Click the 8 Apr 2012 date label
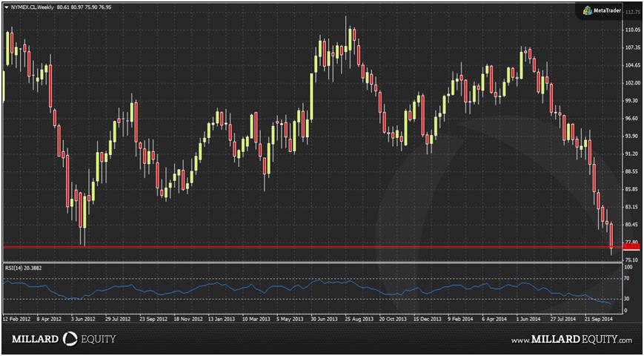 [49, 319]
